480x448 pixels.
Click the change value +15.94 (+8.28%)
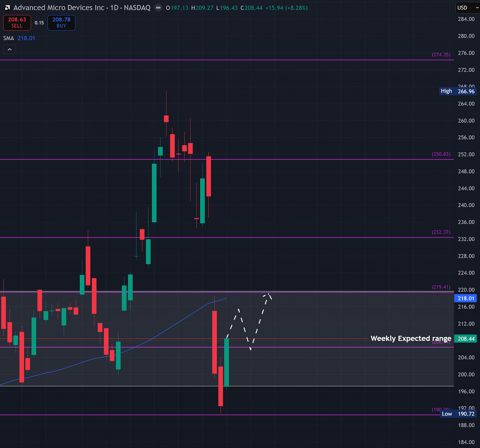[286, 8]
